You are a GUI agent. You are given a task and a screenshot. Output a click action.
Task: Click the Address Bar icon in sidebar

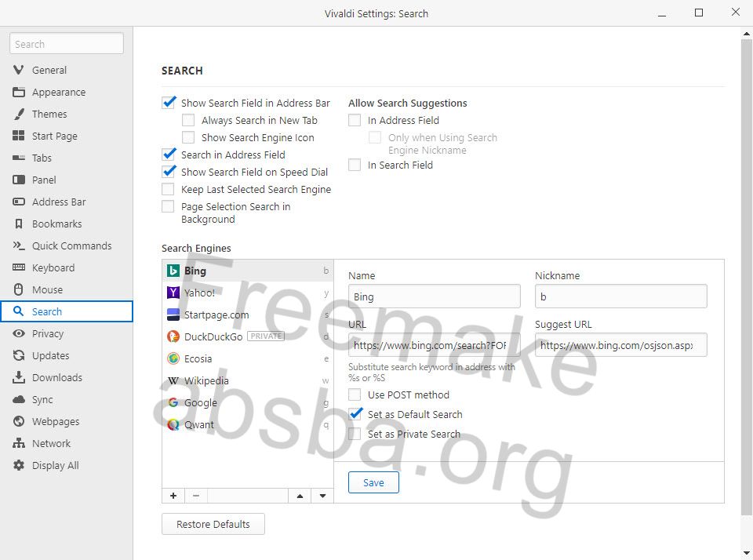pos(18,202)
